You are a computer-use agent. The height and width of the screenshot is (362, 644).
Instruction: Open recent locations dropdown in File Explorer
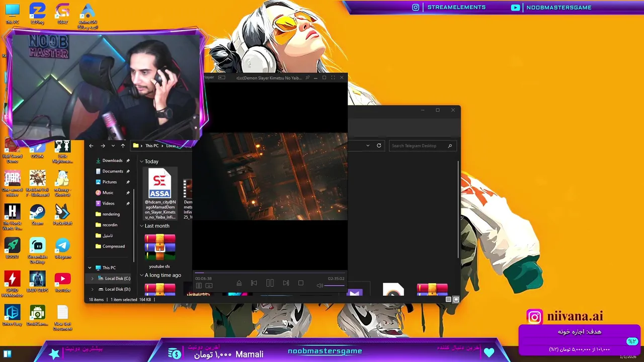click(113, 146)
